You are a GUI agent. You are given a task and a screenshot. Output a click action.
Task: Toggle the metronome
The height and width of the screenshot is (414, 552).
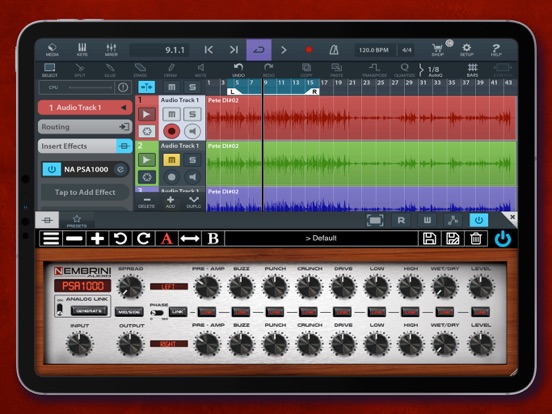point(334,50)
